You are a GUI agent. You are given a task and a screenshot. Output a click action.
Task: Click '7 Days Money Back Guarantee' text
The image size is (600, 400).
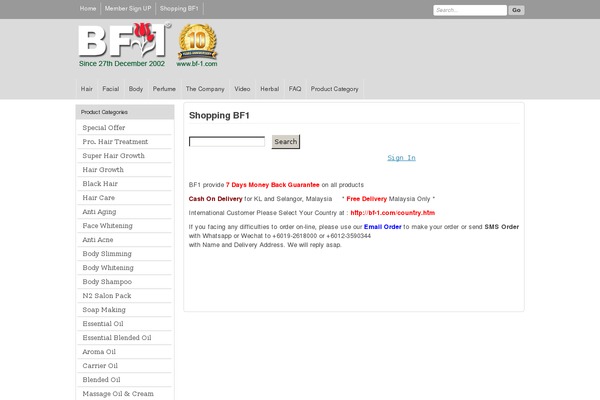pyautogui.click(x=272, y=185)
